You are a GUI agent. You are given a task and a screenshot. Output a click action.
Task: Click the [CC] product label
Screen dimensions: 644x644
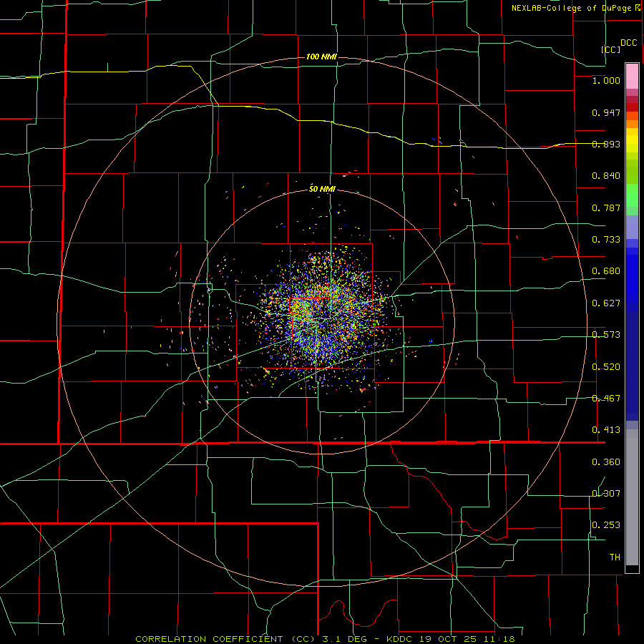point(611,49)
